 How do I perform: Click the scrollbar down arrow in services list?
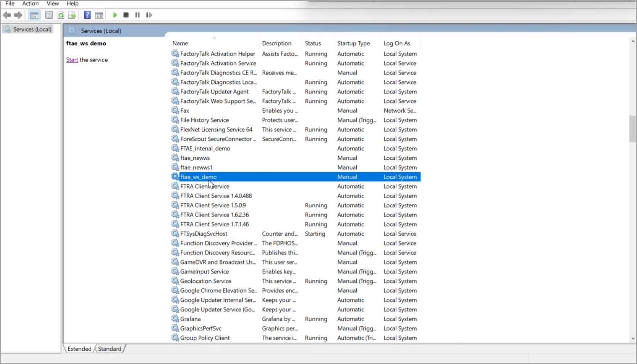pos(633,338)
